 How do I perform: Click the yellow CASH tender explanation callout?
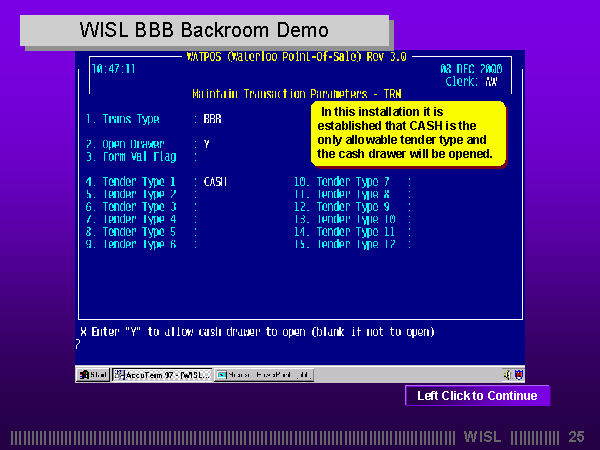pos(409,132)
